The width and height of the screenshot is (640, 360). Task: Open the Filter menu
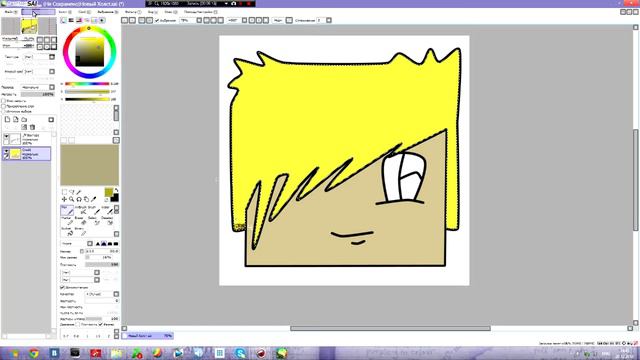click(132, 12)
